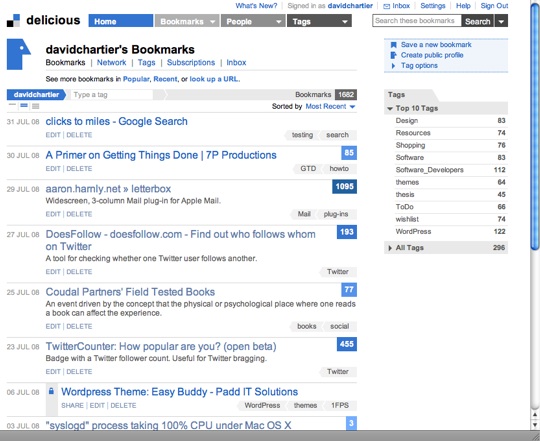Select the Bookmarks tab under the page title

pos(65,63)
